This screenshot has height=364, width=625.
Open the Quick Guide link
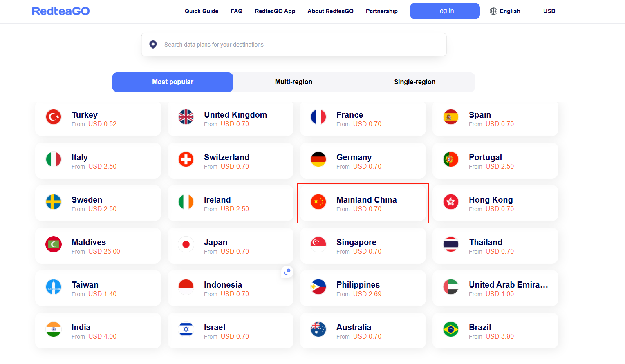(x=202, y=11)
